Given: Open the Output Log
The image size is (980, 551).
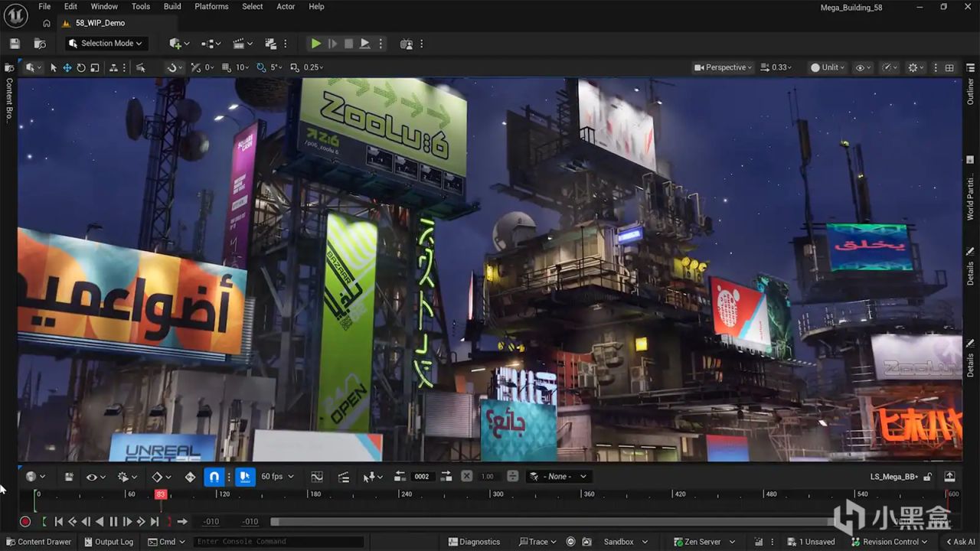Looking at the screenshot, I should tap(108, 542).
